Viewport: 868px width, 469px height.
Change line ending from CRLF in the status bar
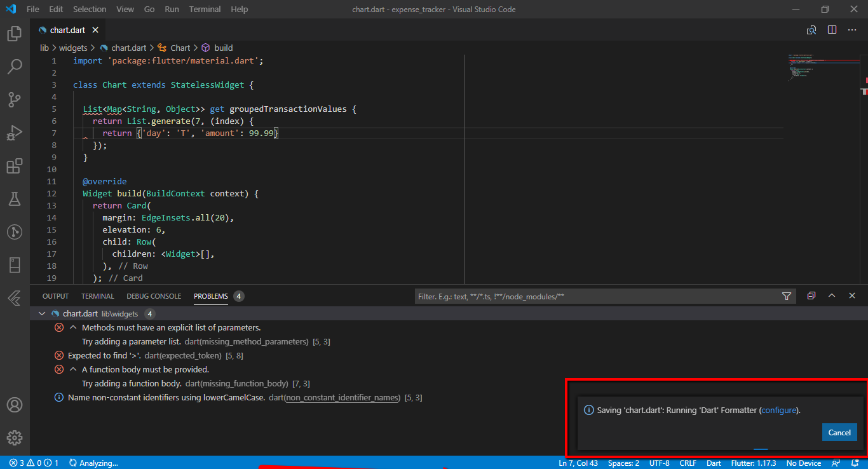pyautogui.click(x=688, y=463)
